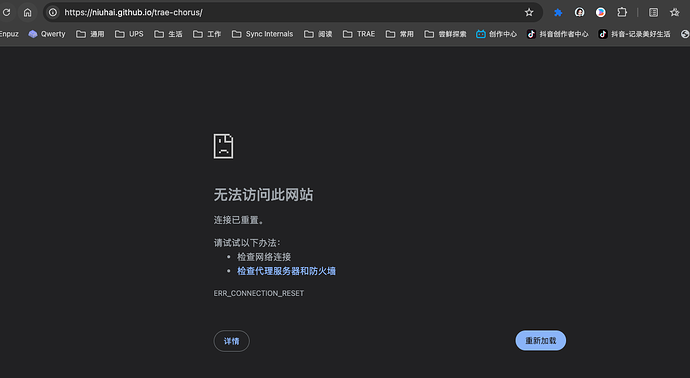Expand the 工作 bookmark folder

click(x=207, y=34)
